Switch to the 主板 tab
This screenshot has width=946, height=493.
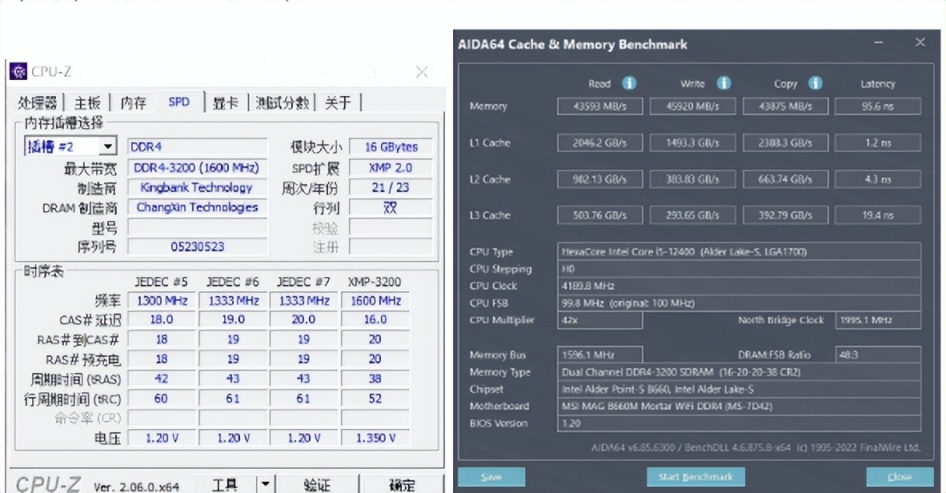coord(87,103)
